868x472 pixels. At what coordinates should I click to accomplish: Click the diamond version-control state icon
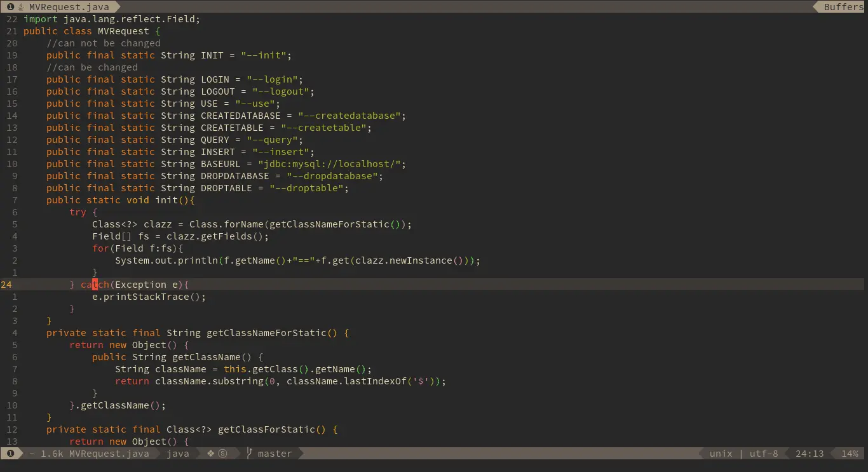pyautogui.click(x=210, y=453)
